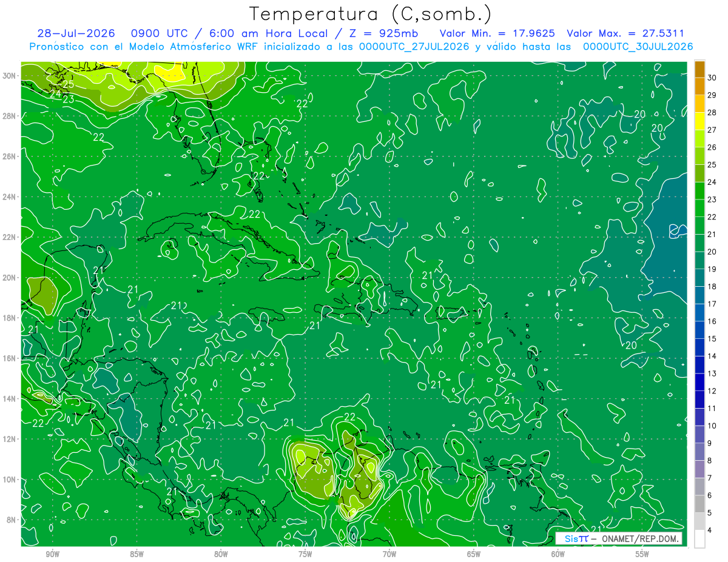
Task: Click the title 'Temperatura (C,somb.)'
Action: (x=371, y=15)
